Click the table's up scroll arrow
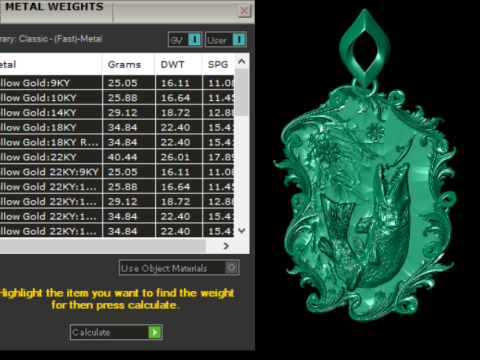Screen dimensions: 480x360 [x=242, y=61]
